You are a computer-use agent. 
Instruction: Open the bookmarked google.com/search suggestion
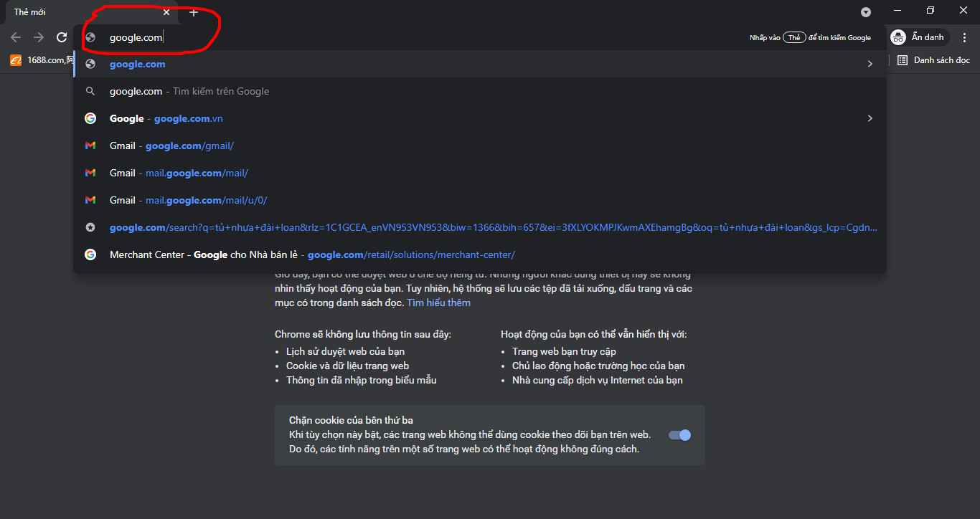point(479,227)
